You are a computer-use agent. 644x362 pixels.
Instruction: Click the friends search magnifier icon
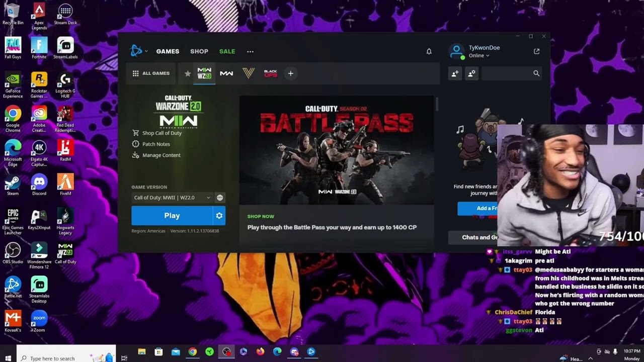point(536,73)
